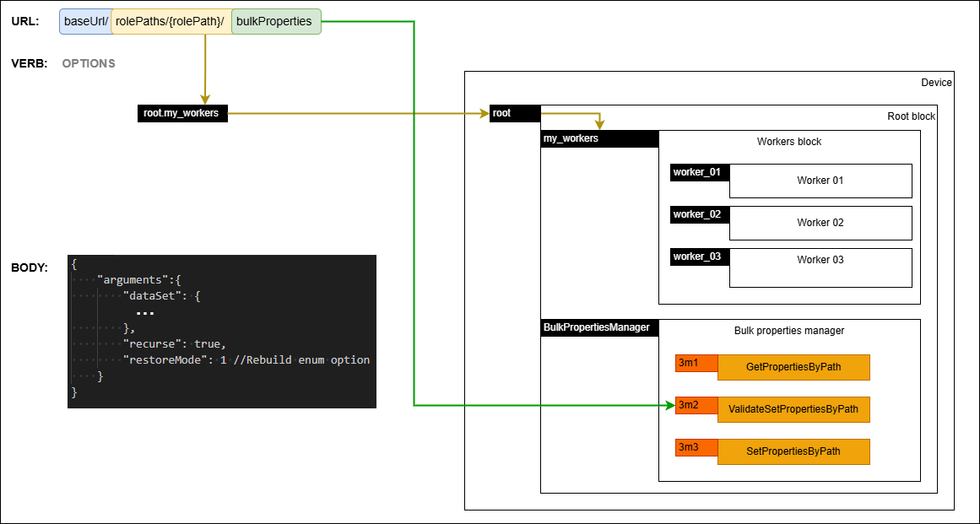Click the 3m1 orange tag
Screen dimensions: 980x524
pos(697,364)
